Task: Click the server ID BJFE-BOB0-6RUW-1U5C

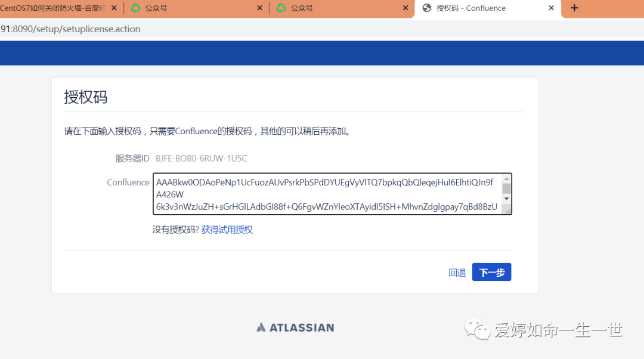Action: (202, 159)
